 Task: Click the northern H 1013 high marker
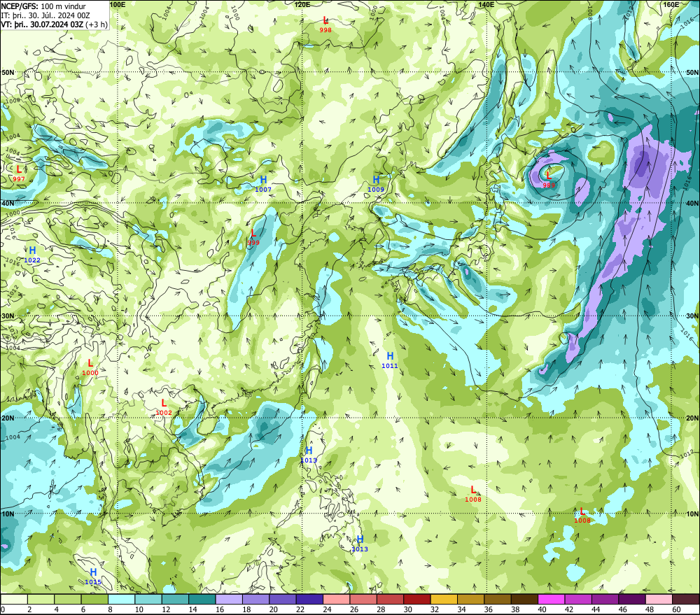pyautogui.click(x=309, y=454)
